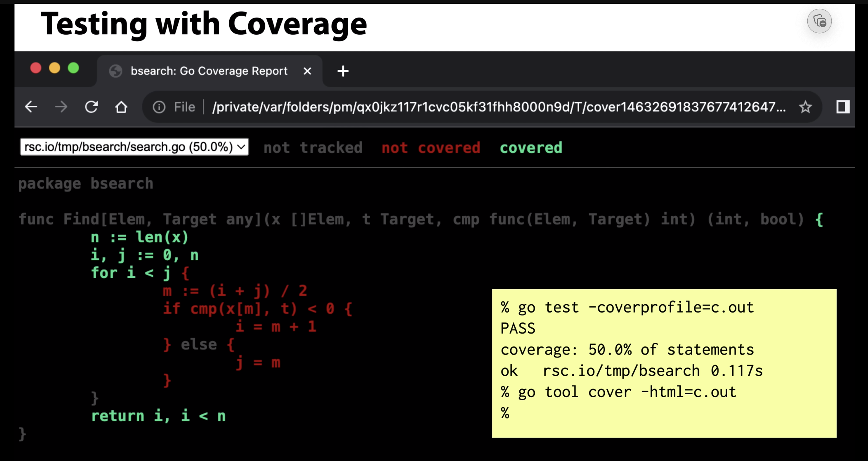Open the browser side panel icon

842,107
